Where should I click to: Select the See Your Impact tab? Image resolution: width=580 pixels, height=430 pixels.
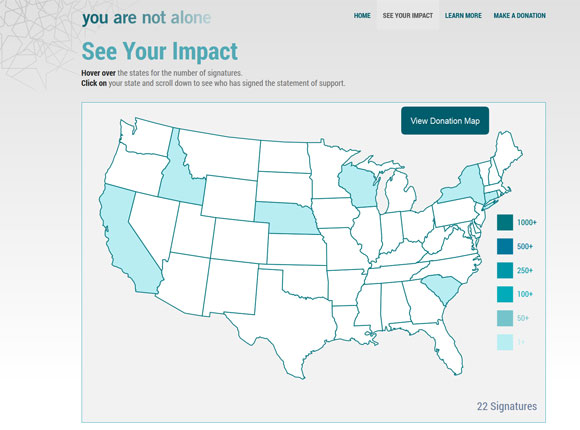click(x=408, y=16)
